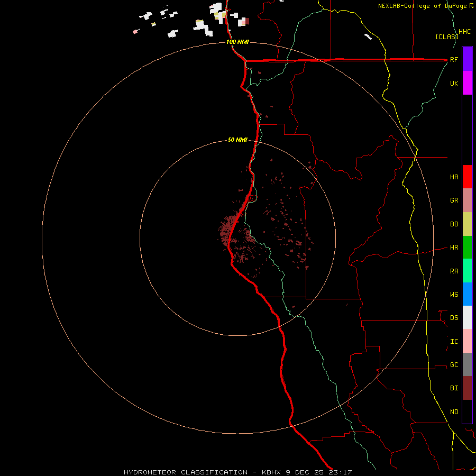The height and width of the screenshot is (476, 476).
Task: Click the HHC product label
Action: pos(464,32)
